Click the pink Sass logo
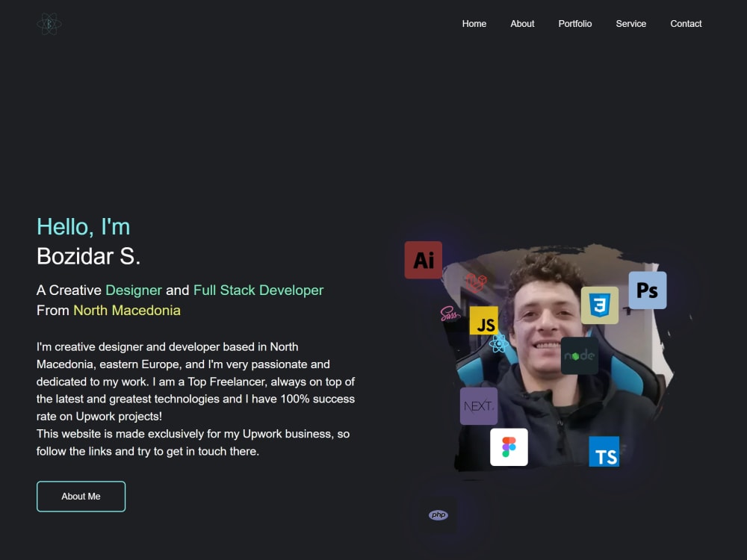Image resolution: width=747 pixels, height=560 pixels. click(x=449, y=314)
